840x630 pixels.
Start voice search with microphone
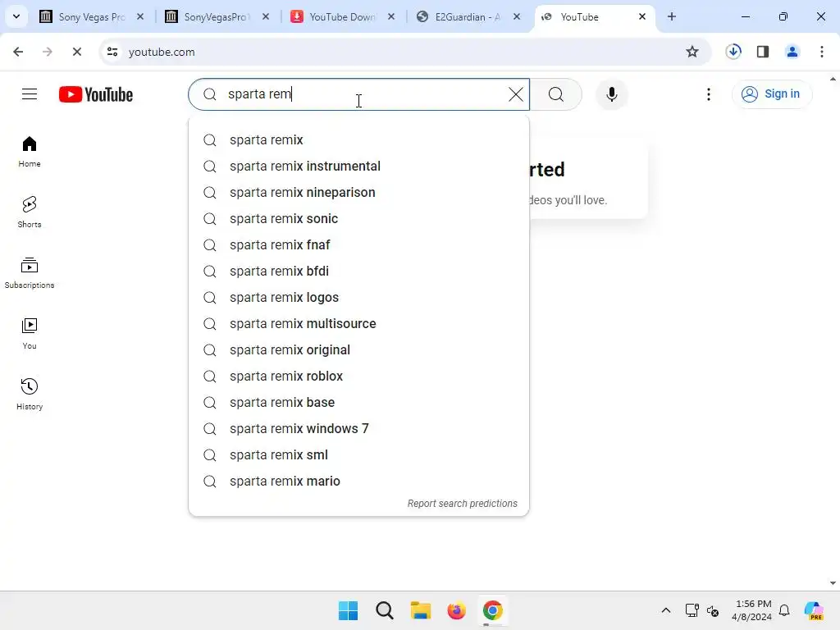point(611,94)
